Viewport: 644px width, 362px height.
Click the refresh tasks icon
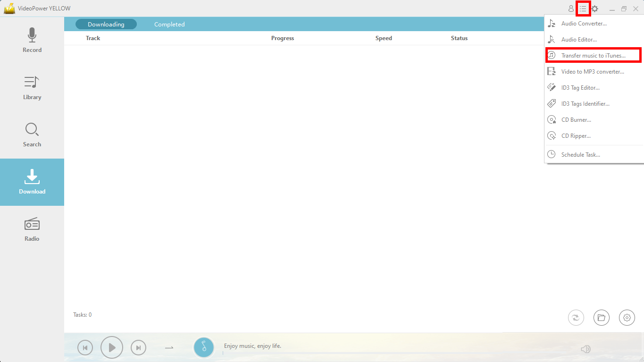576,318
